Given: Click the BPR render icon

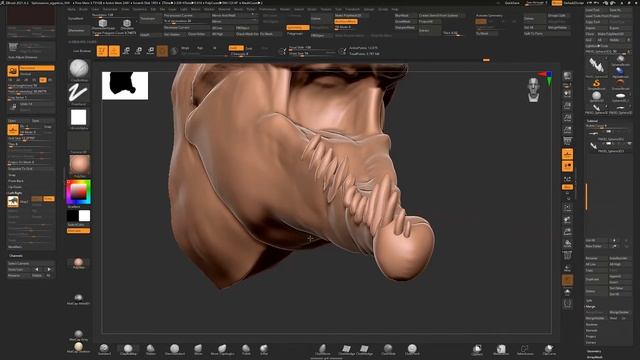Looking at the screenshot, I should pos(567,77).
